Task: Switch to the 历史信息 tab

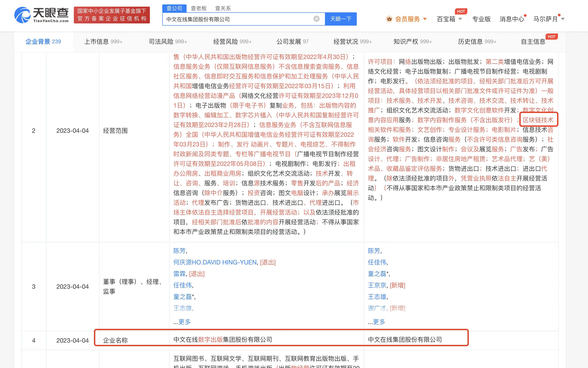Action: click(x=477, y=42)
